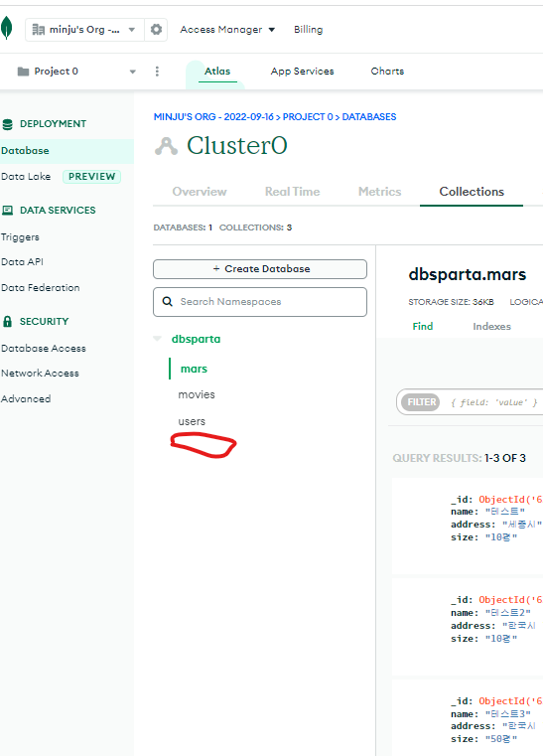This screenshot has height=756, width=543.
Task: Open Data API in the sidebar
Action: click(22, 262)
